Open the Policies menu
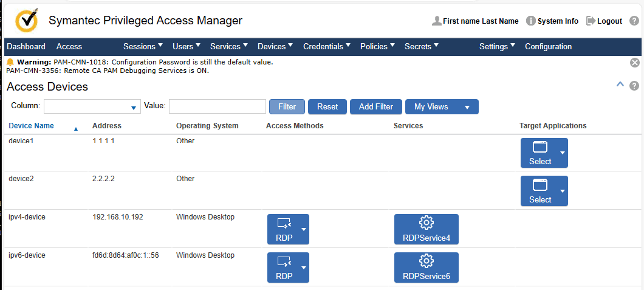 coord(377,46)
